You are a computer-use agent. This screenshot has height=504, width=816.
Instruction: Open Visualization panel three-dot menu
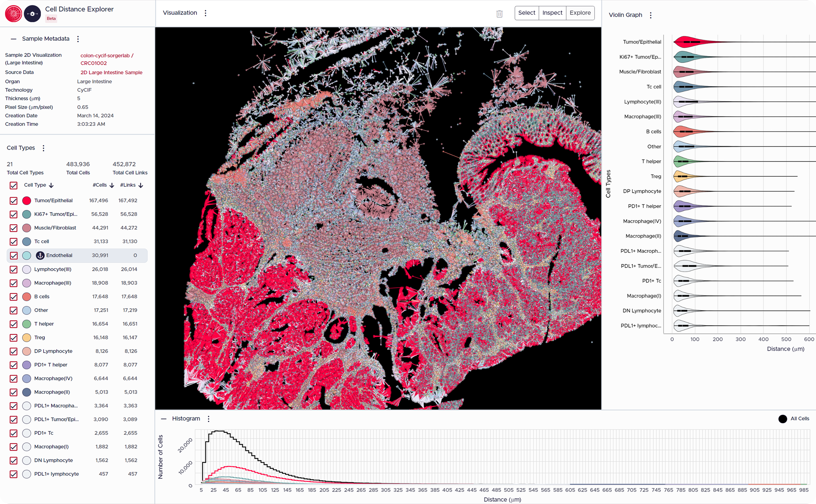205,13
